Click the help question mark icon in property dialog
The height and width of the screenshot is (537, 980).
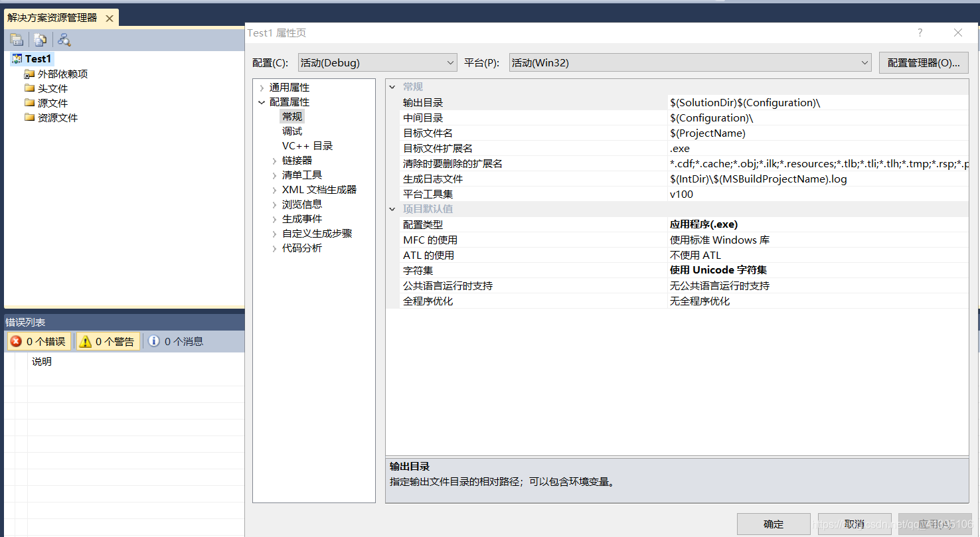tap(920, 33)
